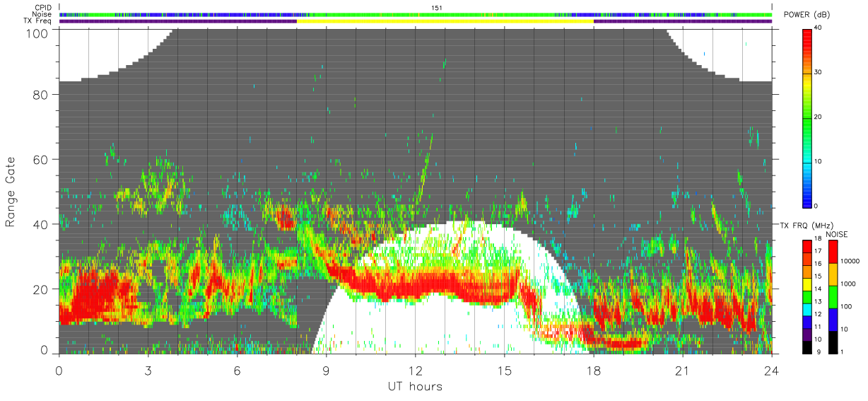Click the black 9 MHz block in TX FRQ legend
Viewport: 868px width, 401px height.
coord(807,347)
